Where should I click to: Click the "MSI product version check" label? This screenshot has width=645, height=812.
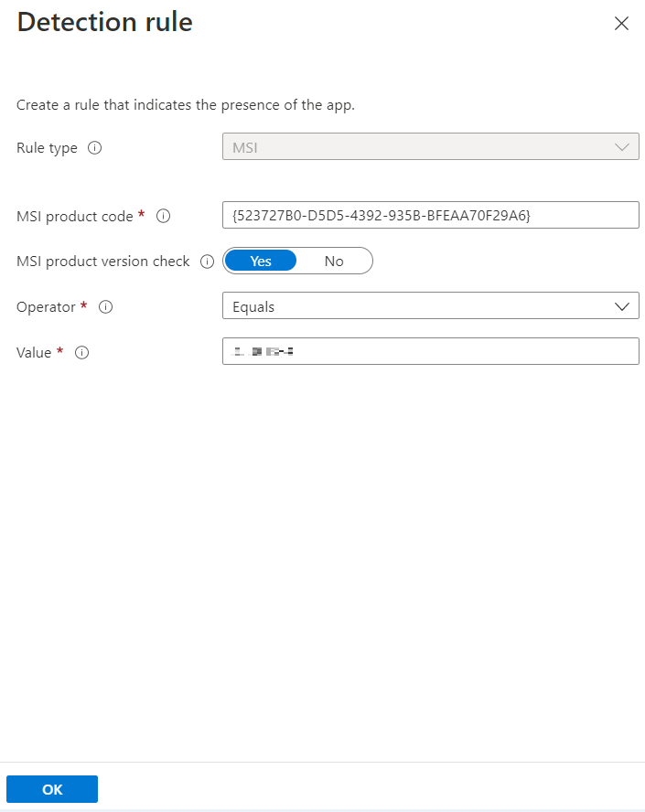102,262
